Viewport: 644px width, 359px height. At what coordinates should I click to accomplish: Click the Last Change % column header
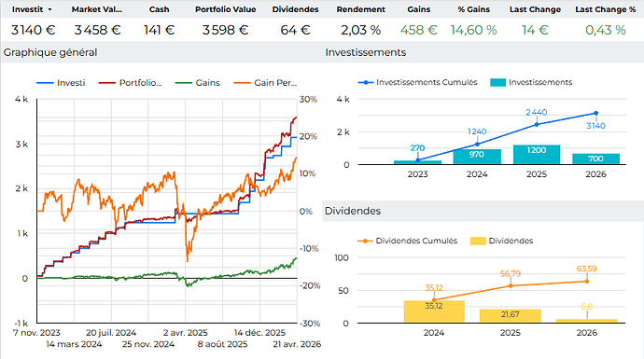(605, 9)
